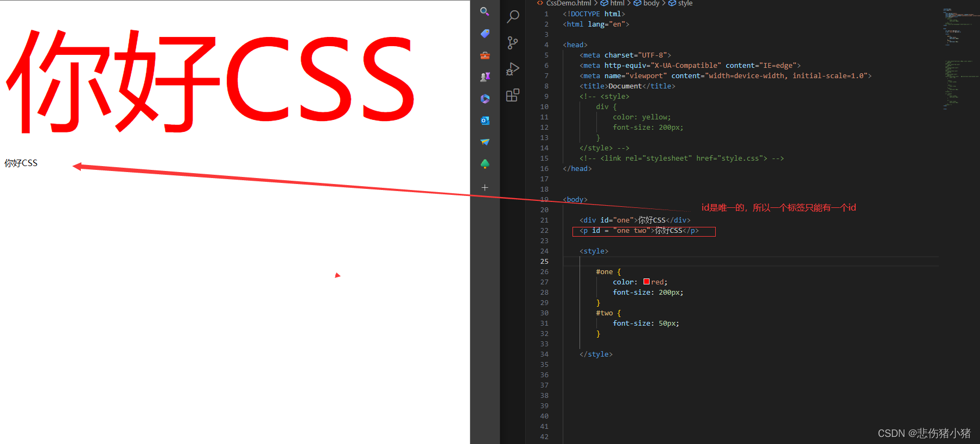Click the html lang="en" line
The height and width of the screenshot is (444, 980).
click(596, 24)
